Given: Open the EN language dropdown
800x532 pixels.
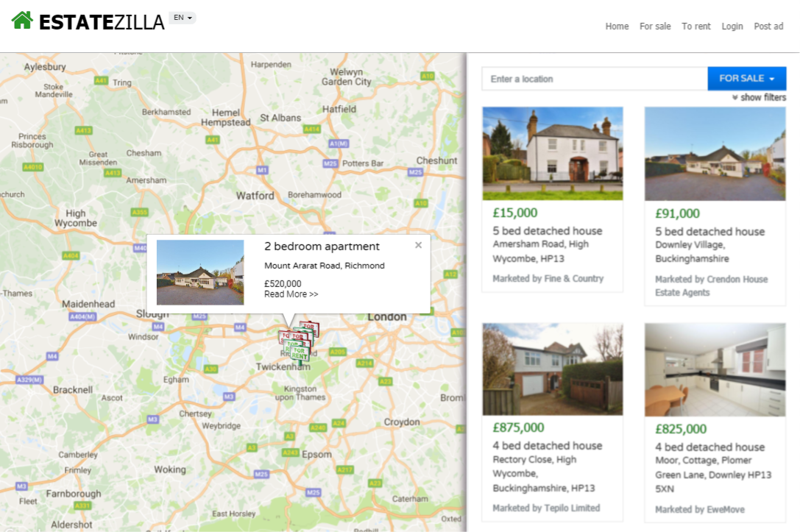Looking at the screenshot, I should (x=183, y=18).
